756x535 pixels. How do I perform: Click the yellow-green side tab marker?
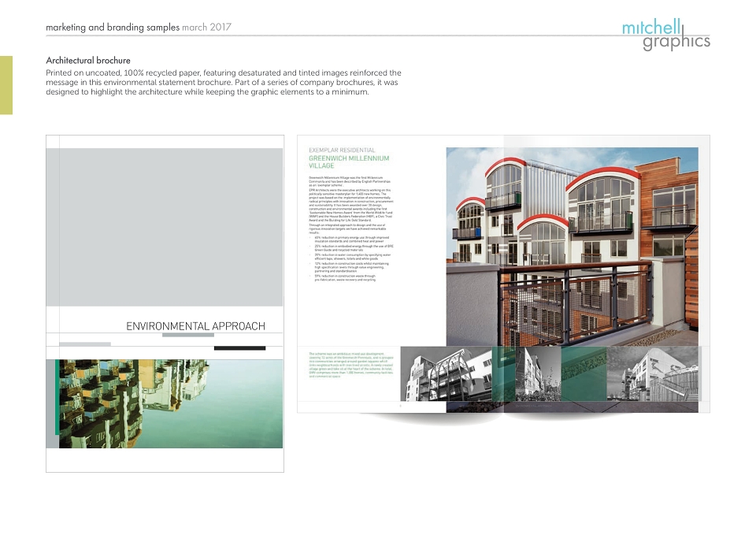click(6, 85)
